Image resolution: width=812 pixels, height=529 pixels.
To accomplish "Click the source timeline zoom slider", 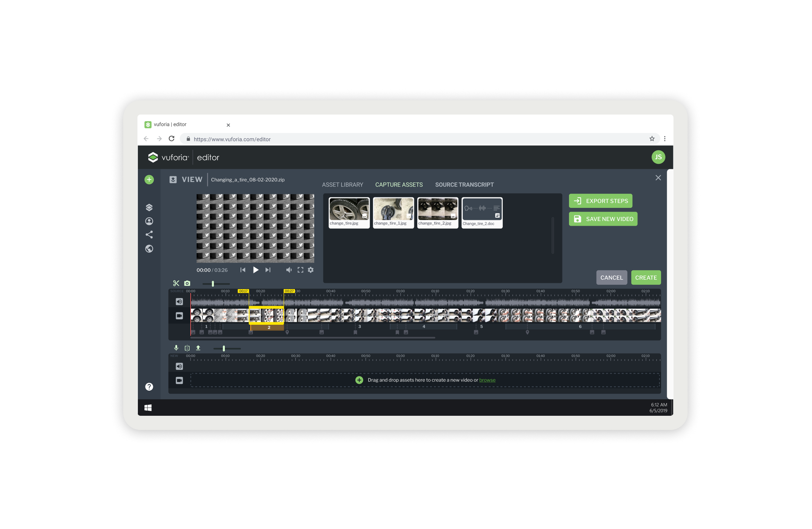I will point(213,284).
